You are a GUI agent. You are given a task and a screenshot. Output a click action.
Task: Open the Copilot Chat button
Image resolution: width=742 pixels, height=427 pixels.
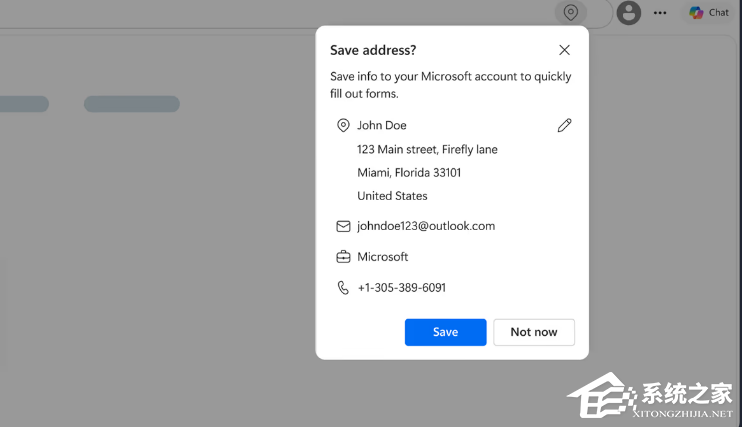coord(708,13)
